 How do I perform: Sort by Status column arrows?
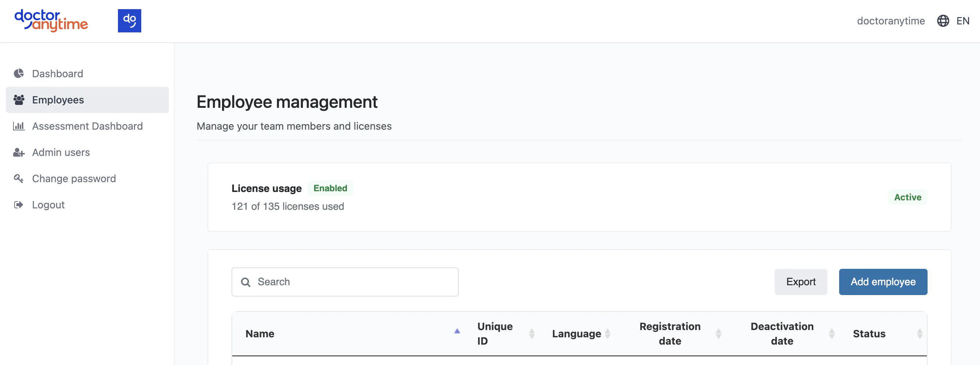920,334
